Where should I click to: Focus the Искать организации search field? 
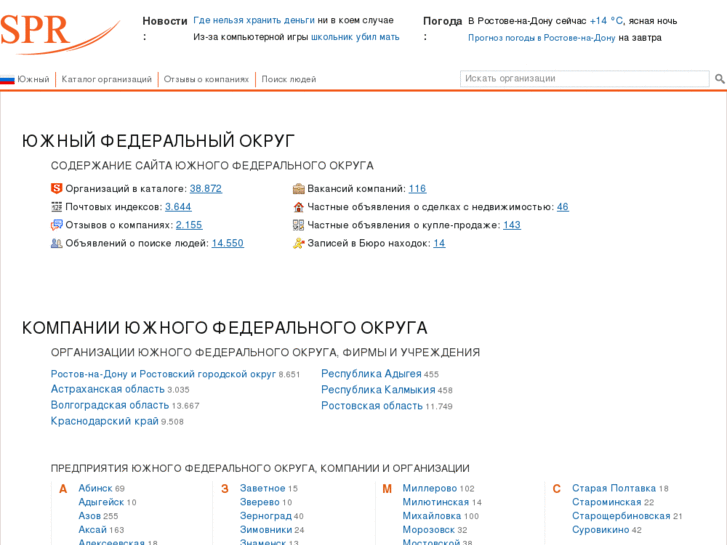585,78
